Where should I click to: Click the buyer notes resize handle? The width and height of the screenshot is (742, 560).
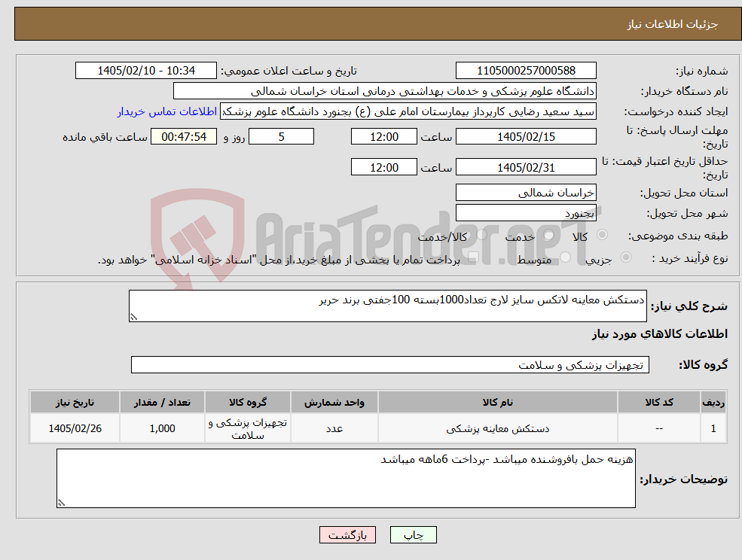[61, 504]
